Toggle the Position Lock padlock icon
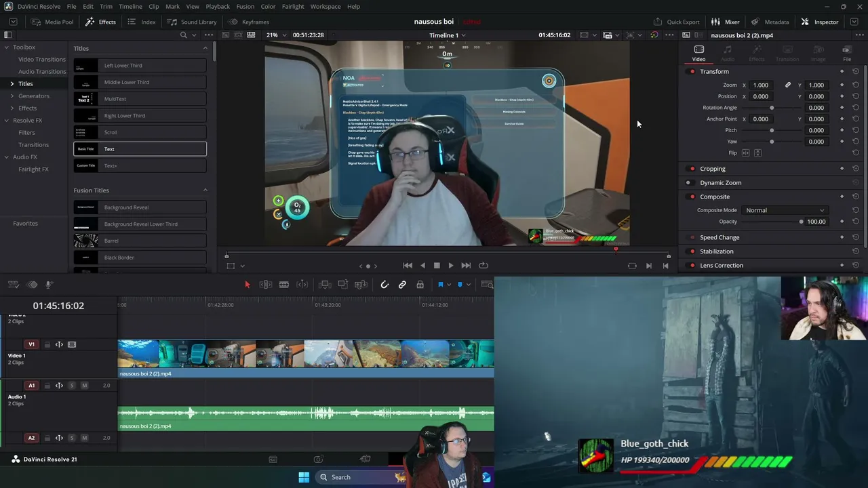Viewport: 868px width, 488px height. (x=420, y=285)
